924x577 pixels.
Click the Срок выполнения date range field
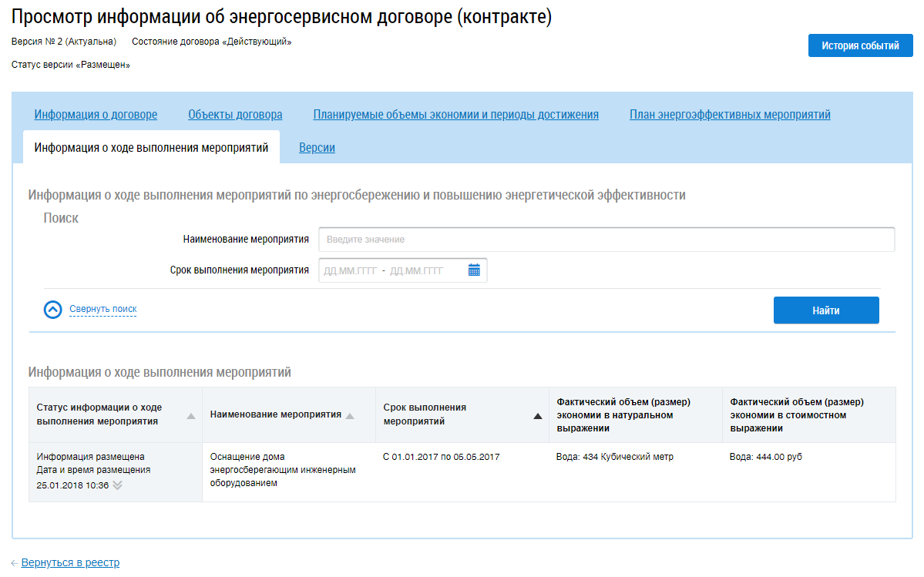pyautogui.click(x=402, y=270)
